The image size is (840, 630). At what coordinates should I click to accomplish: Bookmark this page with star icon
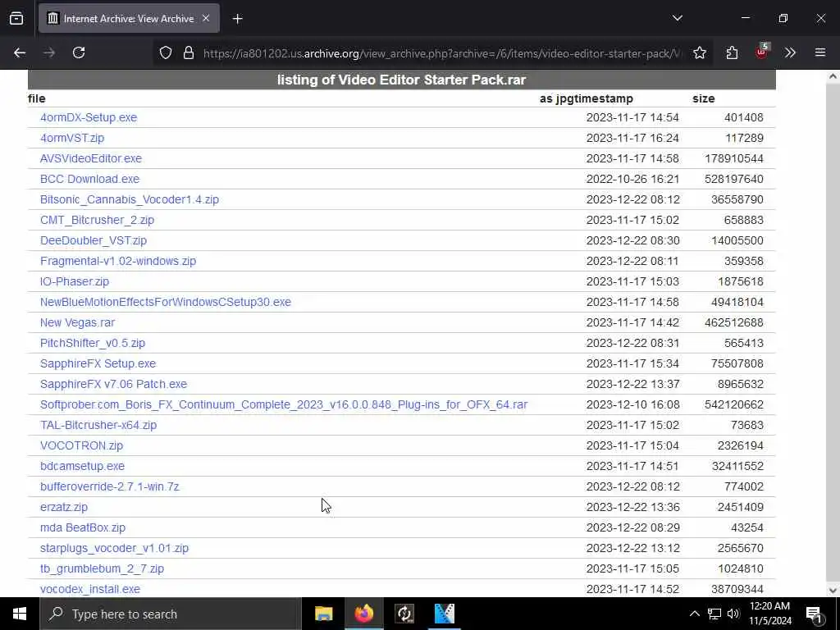(699, 52)
